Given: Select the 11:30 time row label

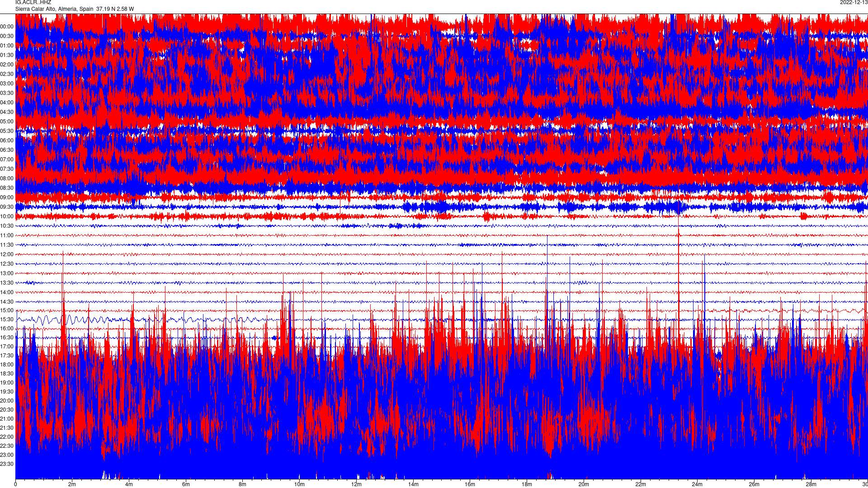Looking at the screenshot, I should pyautogui.click(x=7, y=245).
